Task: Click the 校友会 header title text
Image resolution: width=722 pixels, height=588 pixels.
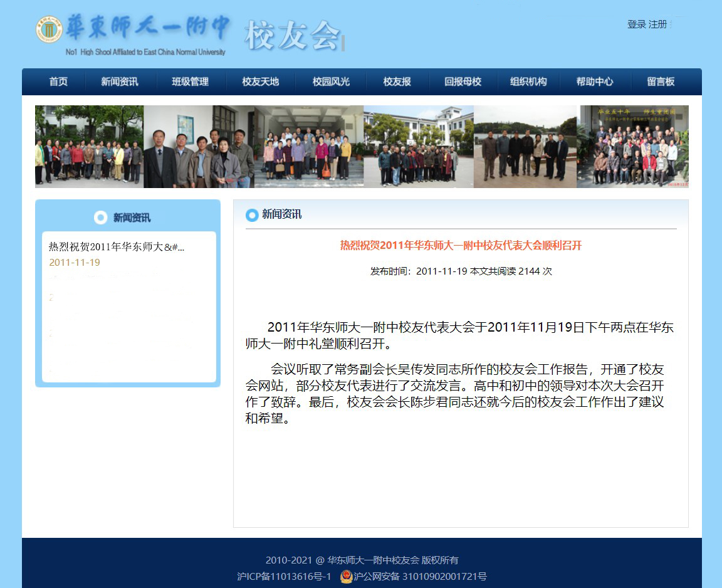Action: click(x=293, y=36)
